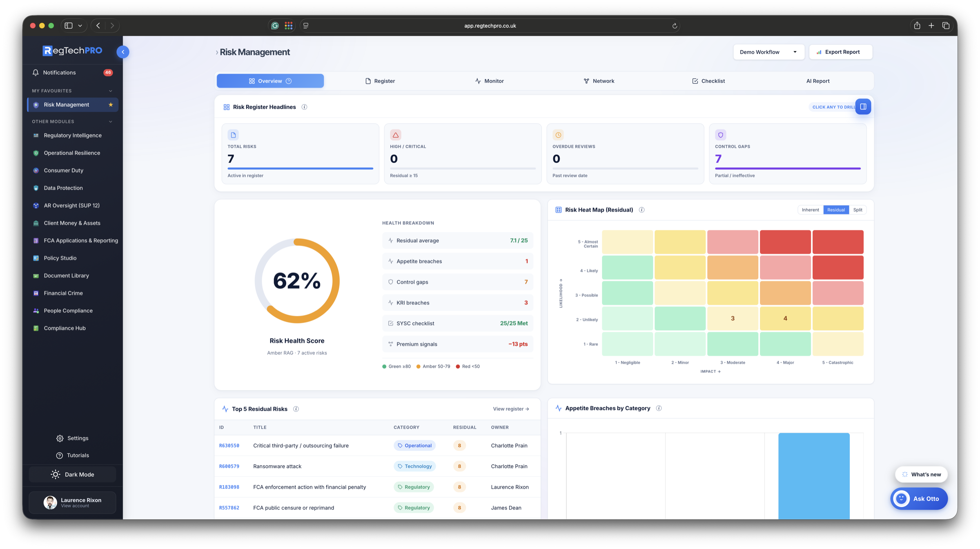Image resolution: width=980 pixels, height=549 pixels.
Task: Switch heat map to Inherent view
Action: pos(810,210)
